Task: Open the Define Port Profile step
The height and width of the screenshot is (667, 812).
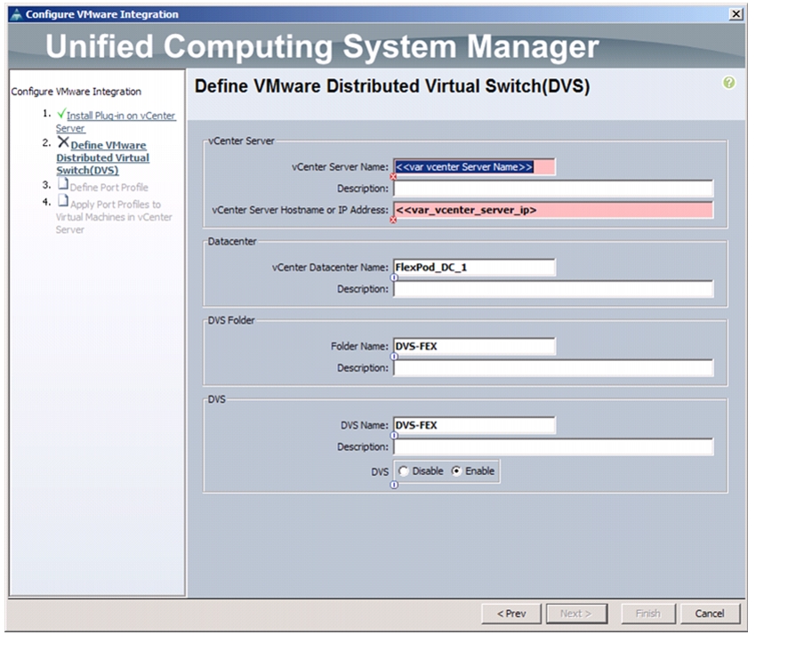Action: 109,188
